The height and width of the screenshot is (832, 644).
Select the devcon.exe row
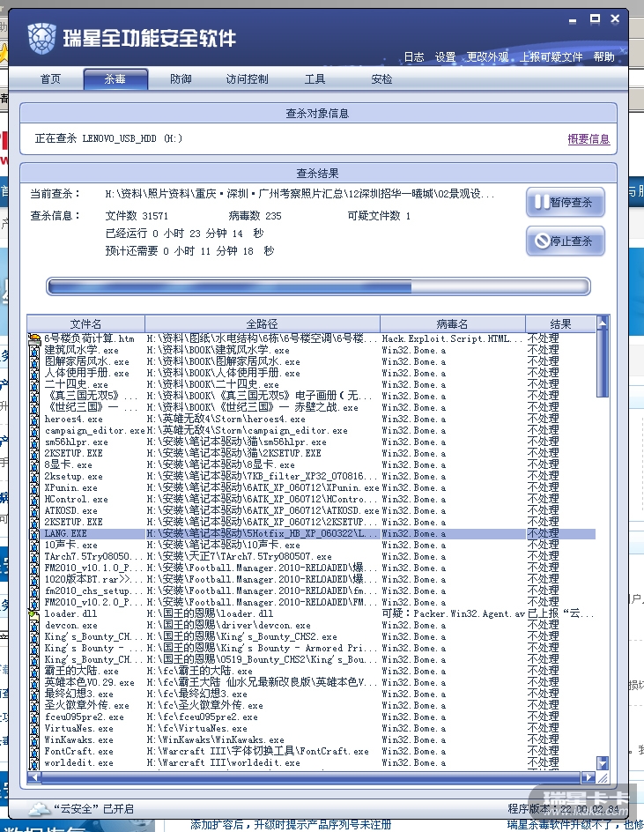coord(312,625)
